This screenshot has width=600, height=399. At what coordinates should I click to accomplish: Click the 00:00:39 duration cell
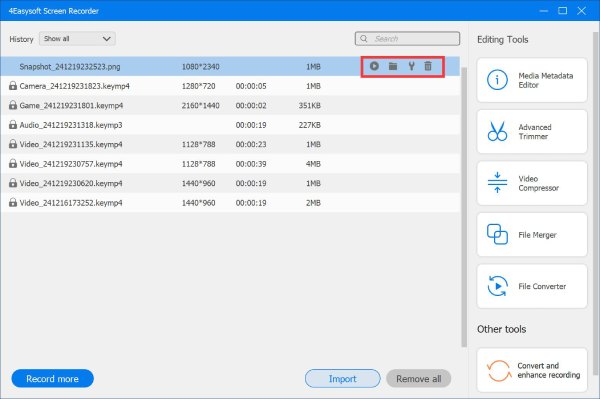click(x=251, y=164)
